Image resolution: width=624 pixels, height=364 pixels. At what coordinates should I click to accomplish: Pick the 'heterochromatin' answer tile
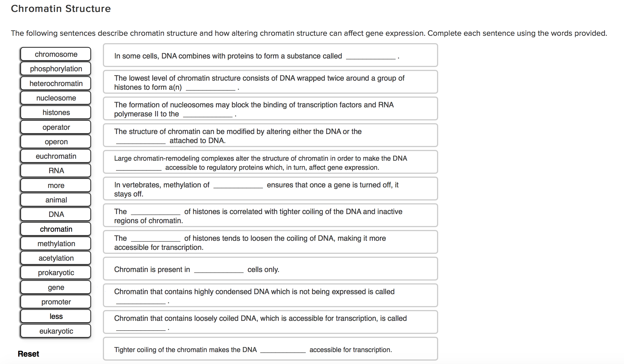56,83
